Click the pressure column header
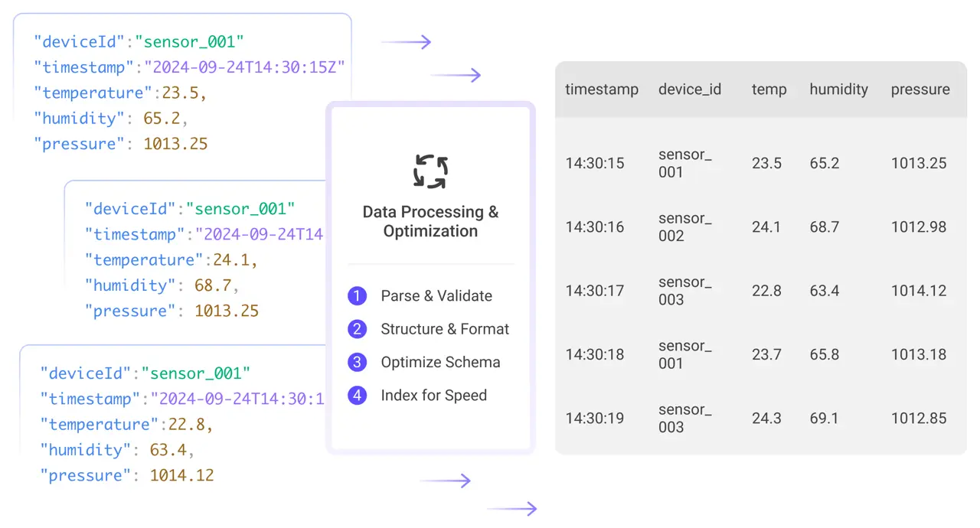Image resolution: width=980 pixels, height=528 pixels. pyautogui.click(x=920, y=90)
